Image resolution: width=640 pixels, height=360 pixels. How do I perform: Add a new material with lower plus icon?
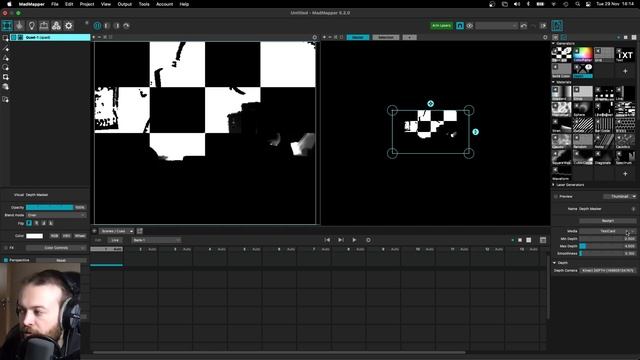point(625,174)
